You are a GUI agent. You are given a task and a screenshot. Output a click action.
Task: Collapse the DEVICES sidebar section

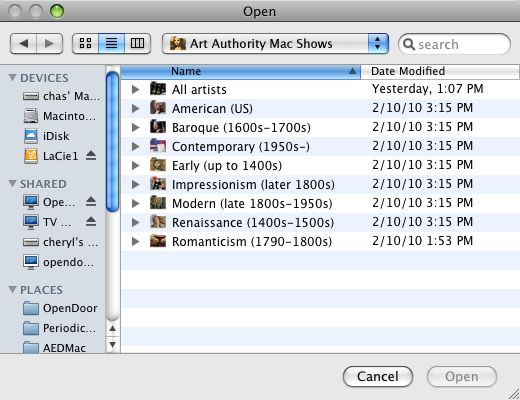point(12,78)
